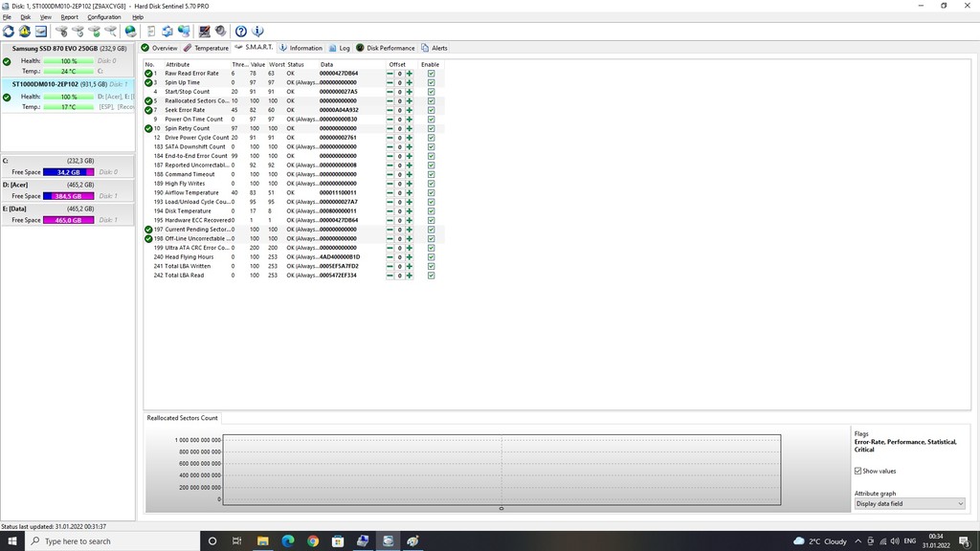Toggle Enable checkbox for Reallocated Sectors Count

pyautogui.click(x=432, y=100)
